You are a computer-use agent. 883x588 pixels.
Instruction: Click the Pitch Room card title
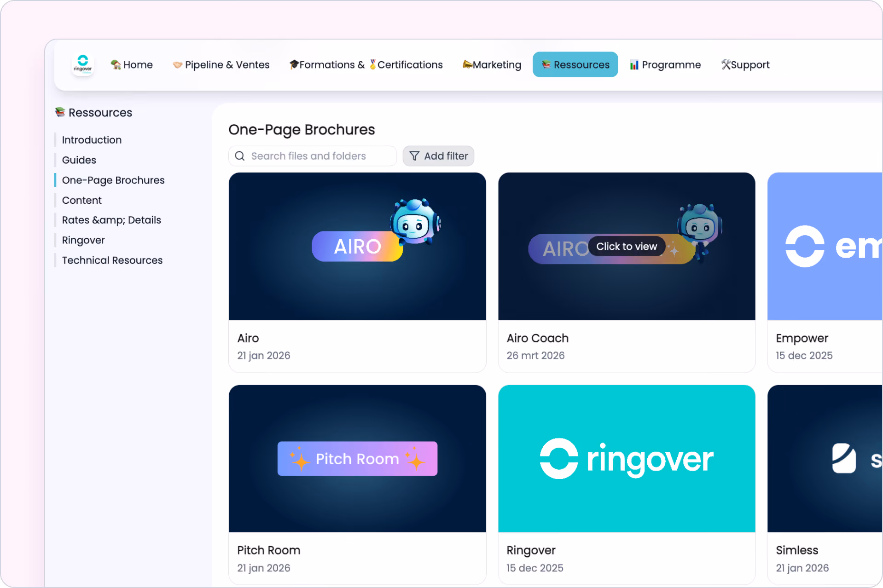(269, 550)
